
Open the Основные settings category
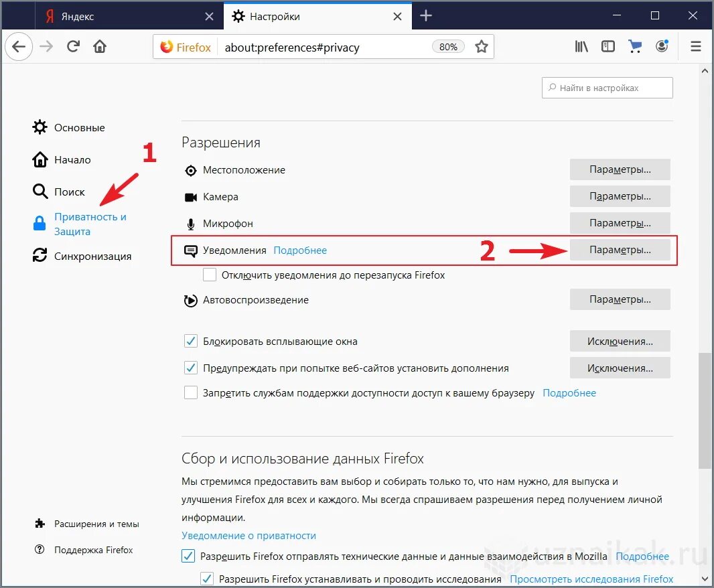pos(69,127)
